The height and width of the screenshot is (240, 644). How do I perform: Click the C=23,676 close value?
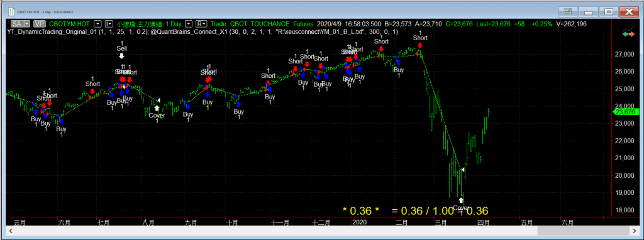coord(459,24)
